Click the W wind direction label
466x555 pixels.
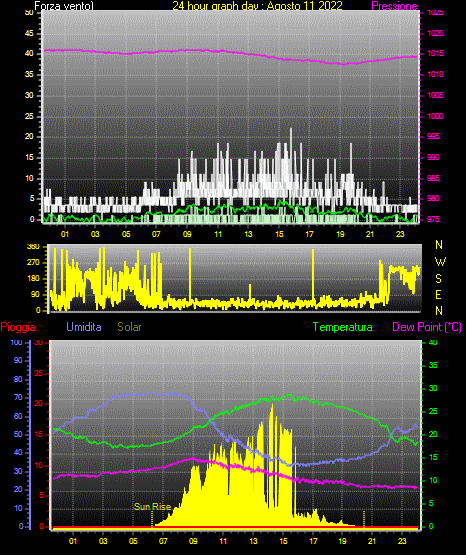click(x=440, y=262)
